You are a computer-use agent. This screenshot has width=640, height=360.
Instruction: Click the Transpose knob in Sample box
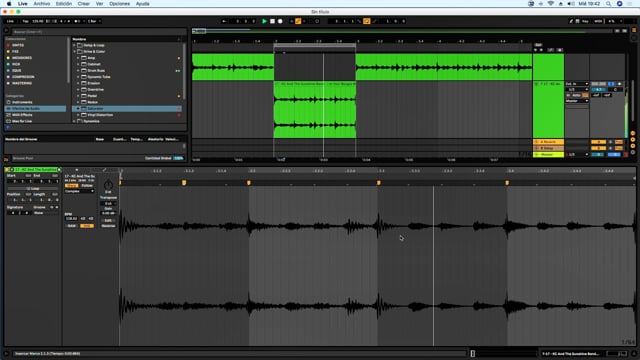tap(108, 185)
